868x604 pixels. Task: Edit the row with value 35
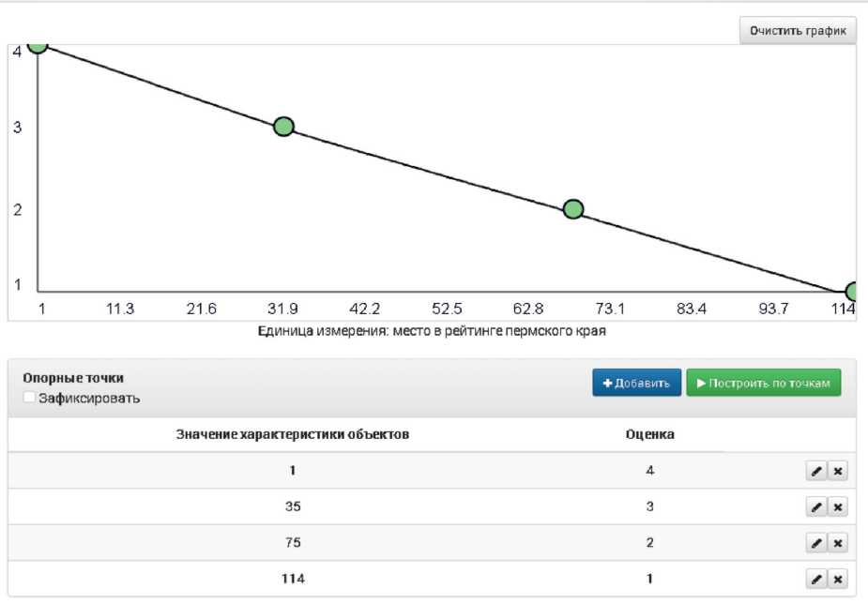click(816, 507)
